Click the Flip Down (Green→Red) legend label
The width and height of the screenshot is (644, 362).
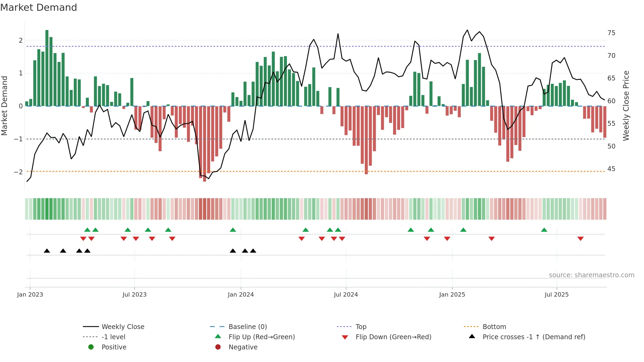(393, 337)
